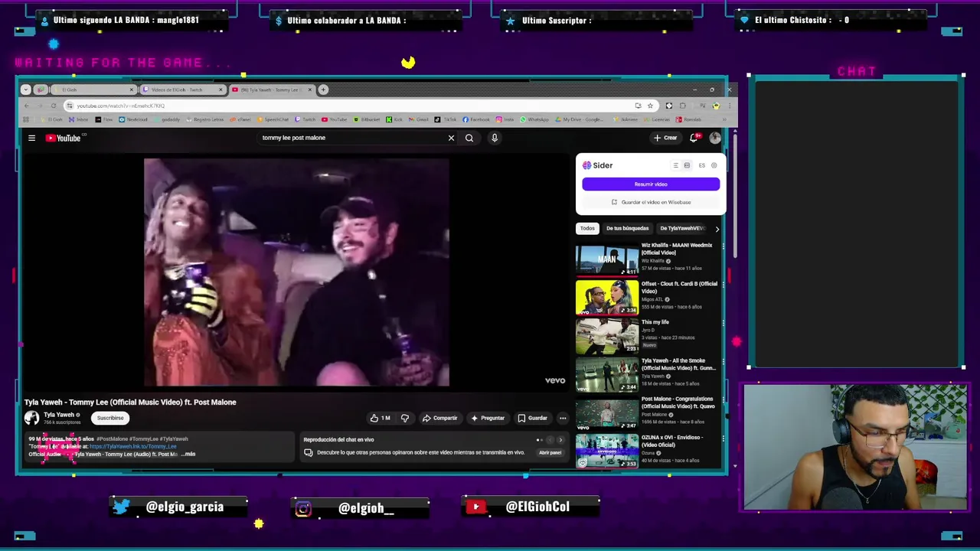Image resolution: width=980 pixels, height=551 pixels.
Task: Click the magnifier search button
Action: (469, 138)
